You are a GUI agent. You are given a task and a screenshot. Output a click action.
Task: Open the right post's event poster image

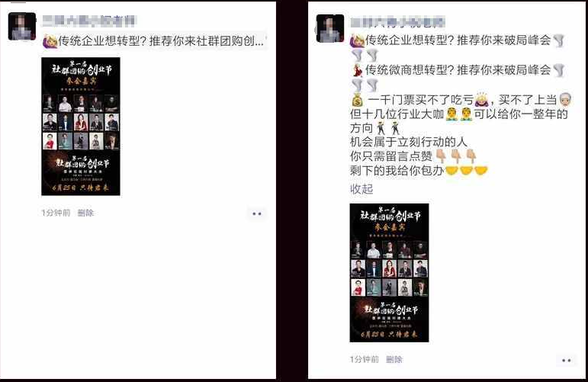click(389, 272)
